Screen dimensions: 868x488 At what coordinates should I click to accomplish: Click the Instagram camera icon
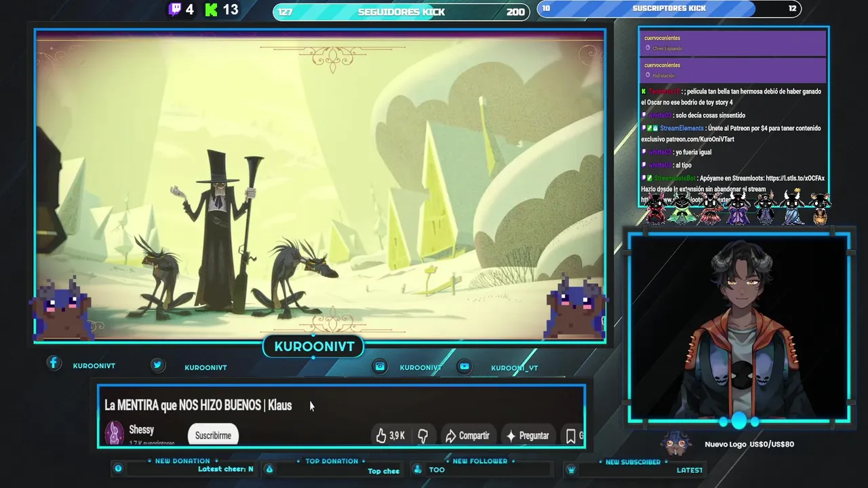click(380, 366)
